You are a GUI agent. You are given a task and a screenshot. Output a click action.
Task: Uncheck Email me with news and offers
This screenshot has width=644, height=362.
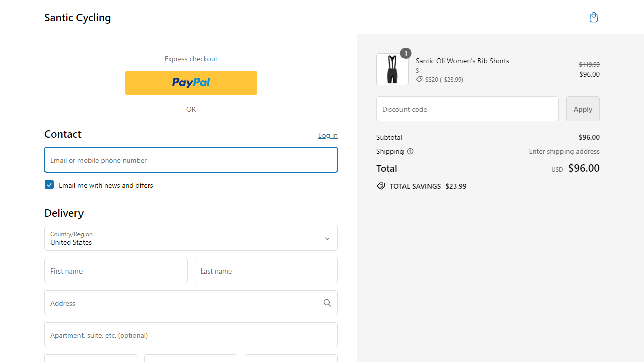[49, 185]
